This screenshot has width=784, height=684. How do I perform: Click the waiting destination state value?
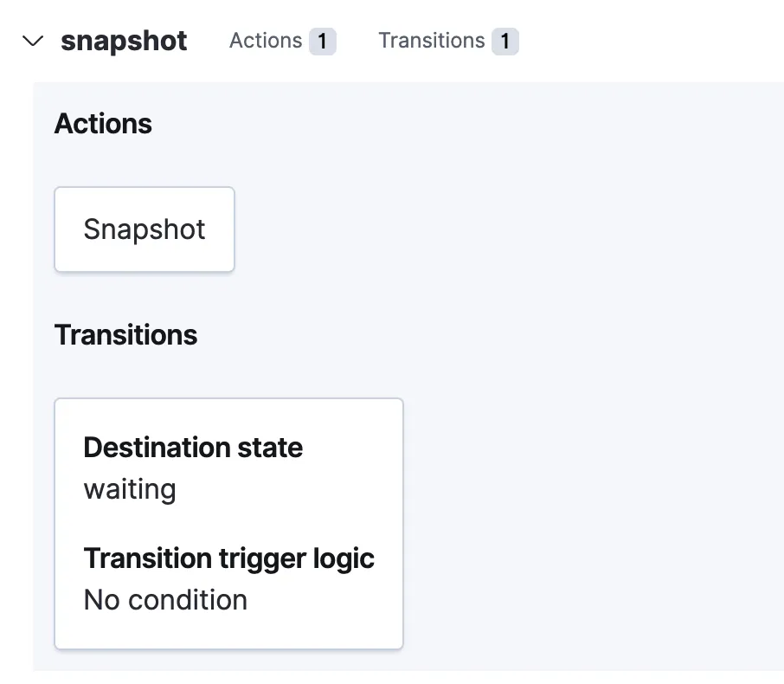(130, 489)
